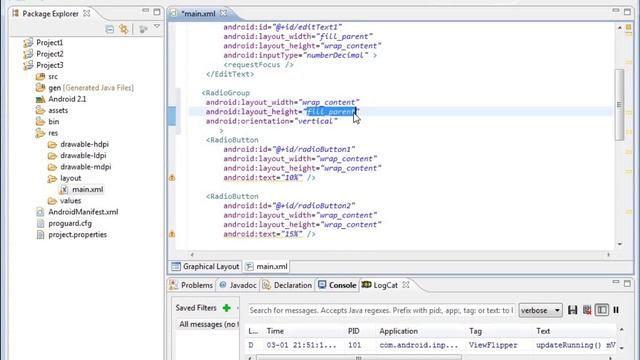The image size is (640, 360).
Task: Open the Console tab
Action: pos(337,285)
